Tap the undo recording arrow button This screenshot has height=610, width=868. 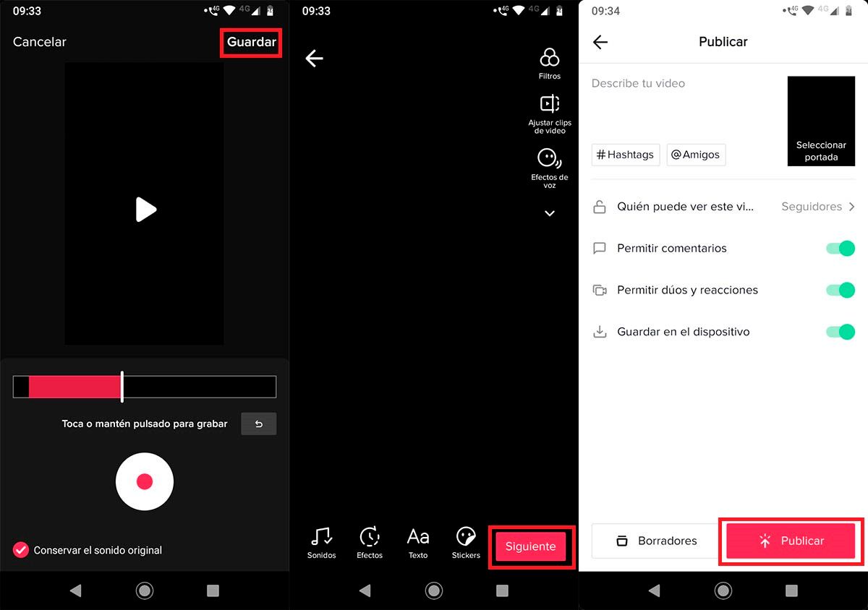pyautogui.click(x=258, y=424)
